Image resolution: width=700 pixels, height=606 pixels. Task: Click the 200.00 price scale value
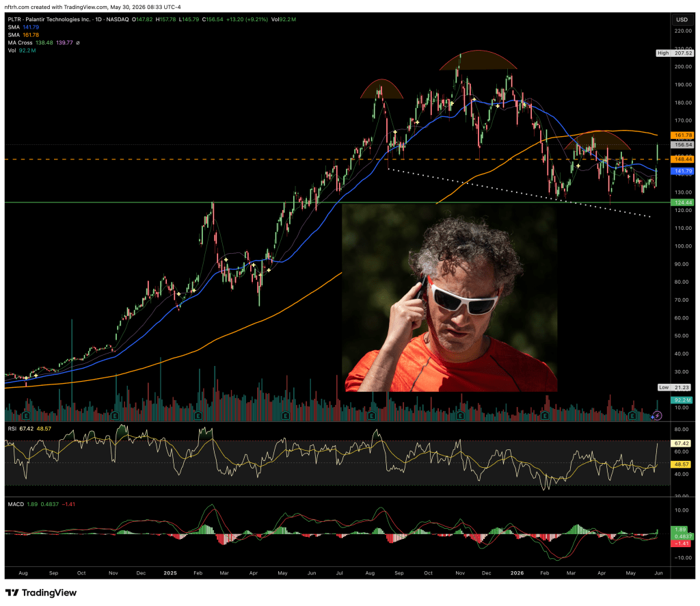[x=683, y=66]
